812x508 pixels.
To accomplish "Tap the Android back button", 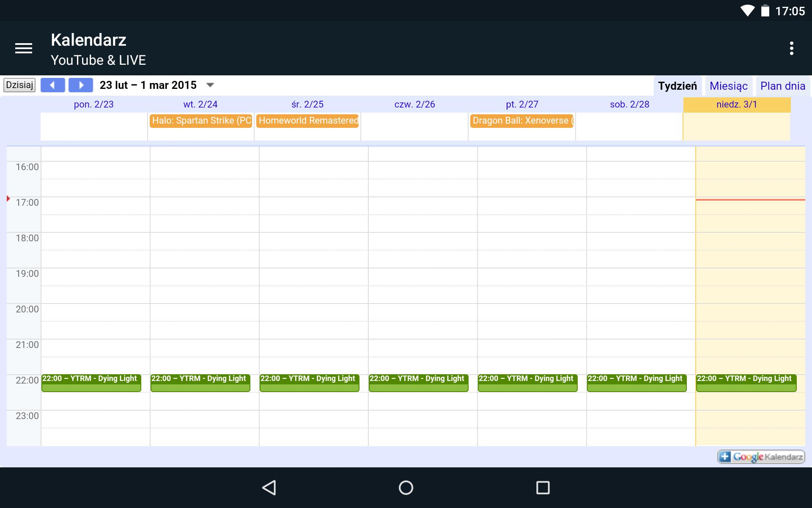I will click(x=269, y=488).
